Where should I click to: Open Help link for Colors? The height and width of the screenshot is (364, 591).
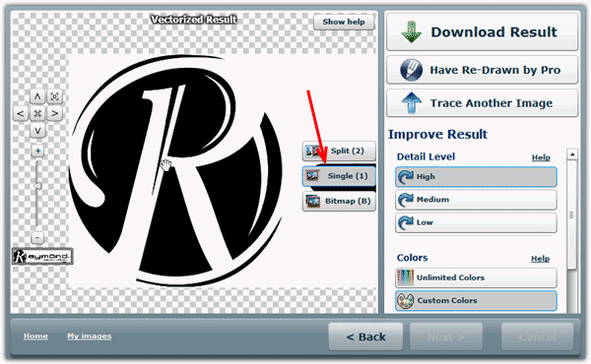point(540,259)
